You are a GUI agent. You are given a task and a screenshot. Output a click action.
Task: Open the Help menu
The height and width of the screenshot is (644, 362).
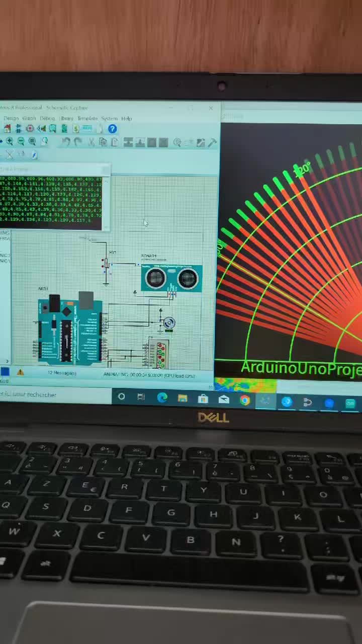(x=126, y=118)
